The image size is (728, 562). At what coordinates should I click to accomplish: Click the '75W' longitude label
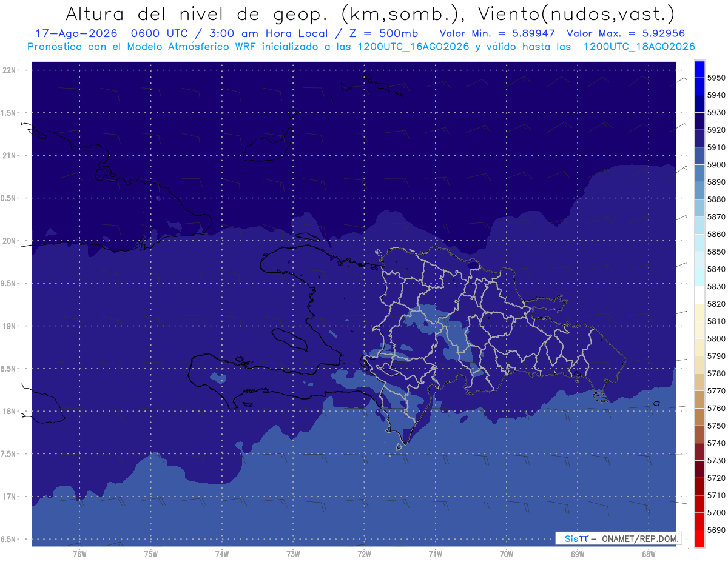click(151, 554)
